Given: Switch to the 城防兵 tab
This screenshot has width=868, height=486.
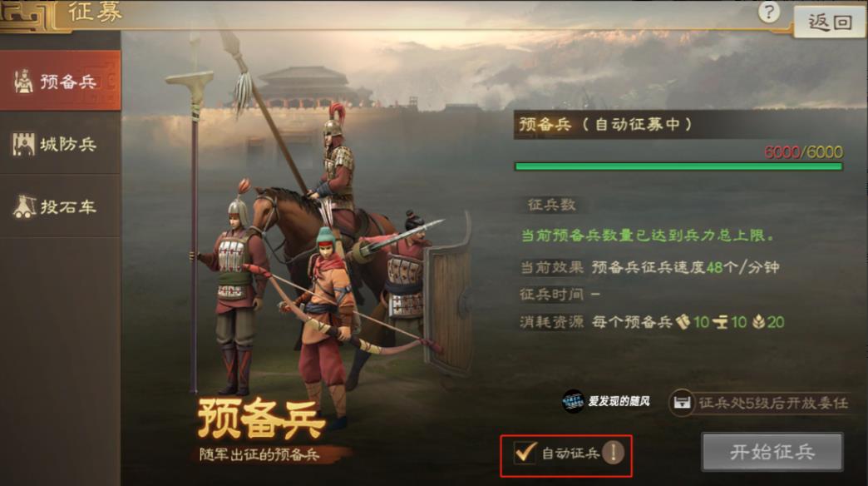Looking at the screenshot, I should click(60, 144).
